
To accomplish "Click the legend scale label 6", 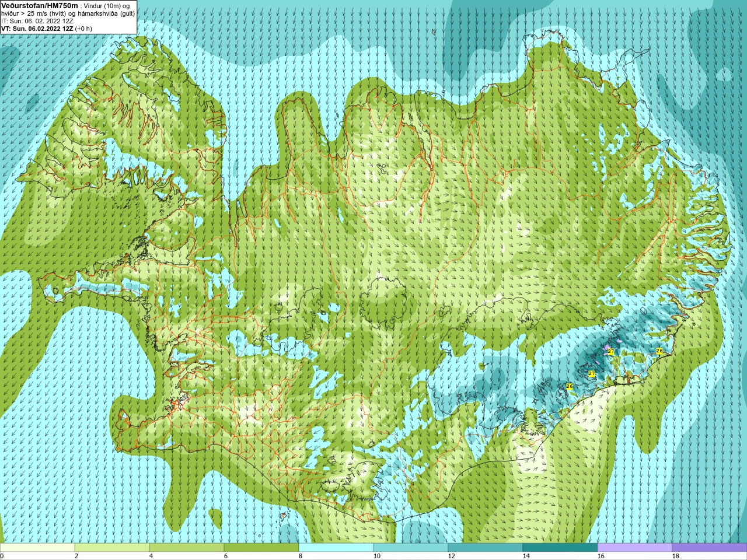I will (226, 556).
